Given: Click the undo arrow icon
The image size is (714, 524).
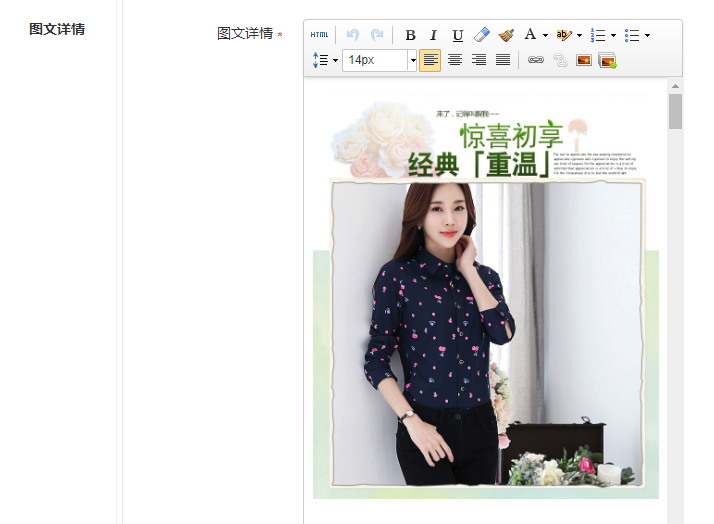Looking at the screenshot, I should click(353, 35).
